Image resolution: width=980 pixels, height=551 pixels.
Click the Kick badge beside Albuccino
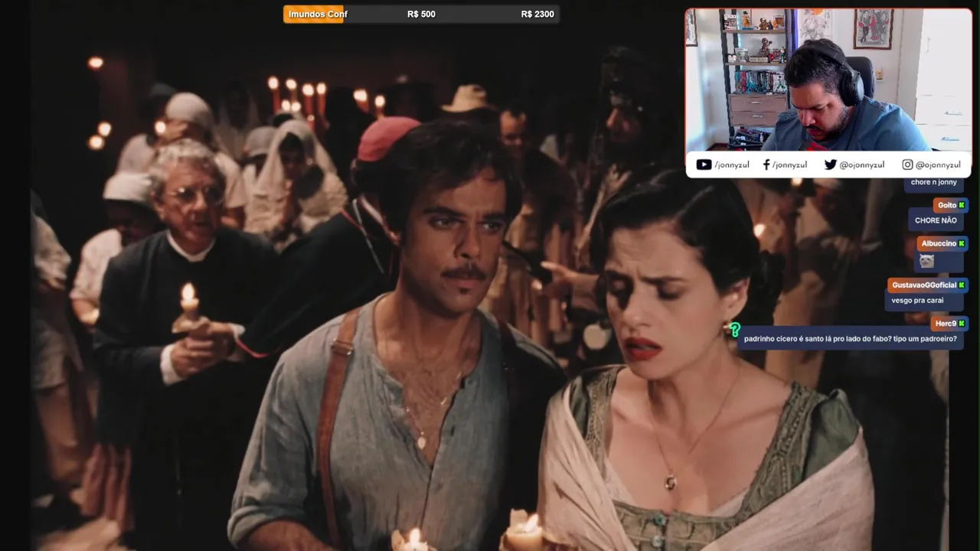(x=962, y=243)
